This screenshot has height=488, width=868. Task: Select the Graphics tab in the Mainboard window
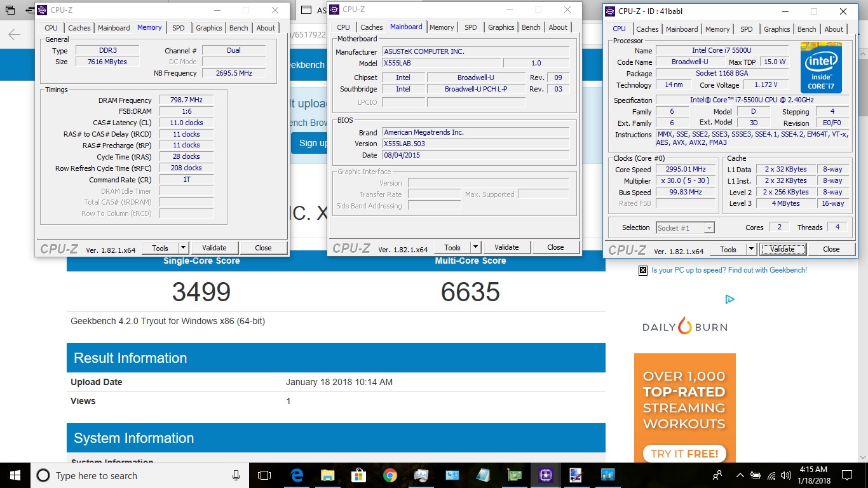pos(501,27)
